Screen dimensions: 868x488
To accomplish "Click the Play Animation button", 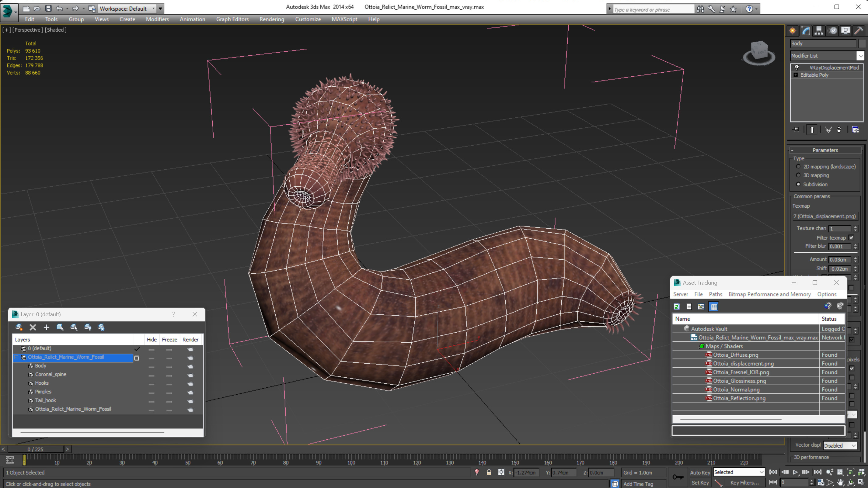I will pos(795,472).
